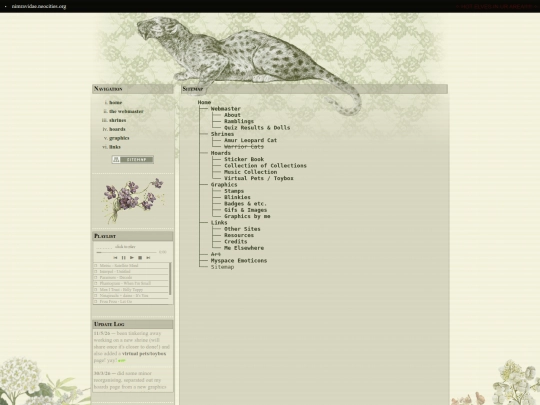
Task: Open the Art sitemap entry
Action: [x=216, y=254]
